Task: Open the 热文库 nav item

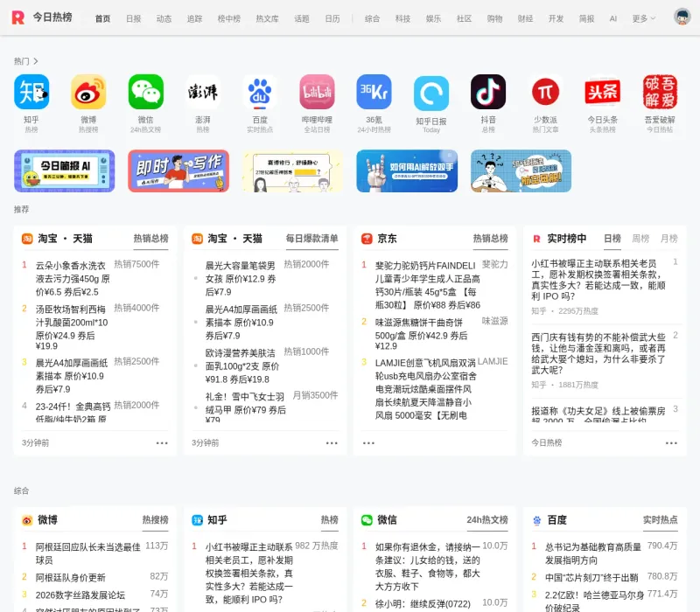Action: tap(268, 18)
